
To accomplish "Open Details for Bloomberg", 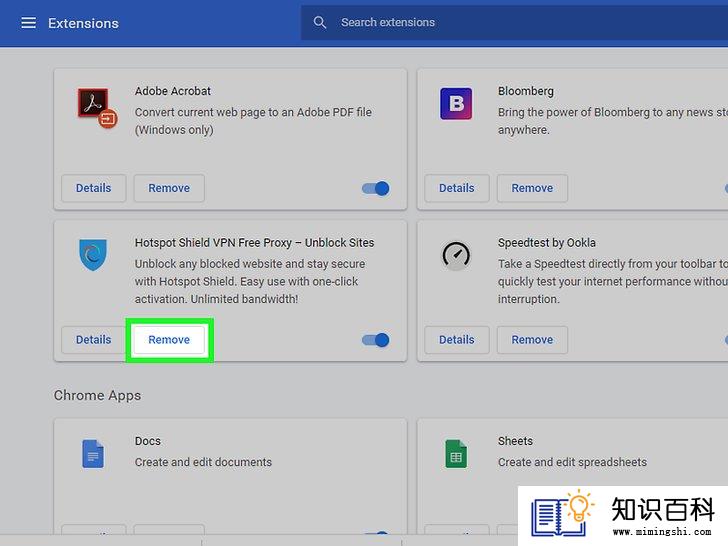I will click(457, 188).
